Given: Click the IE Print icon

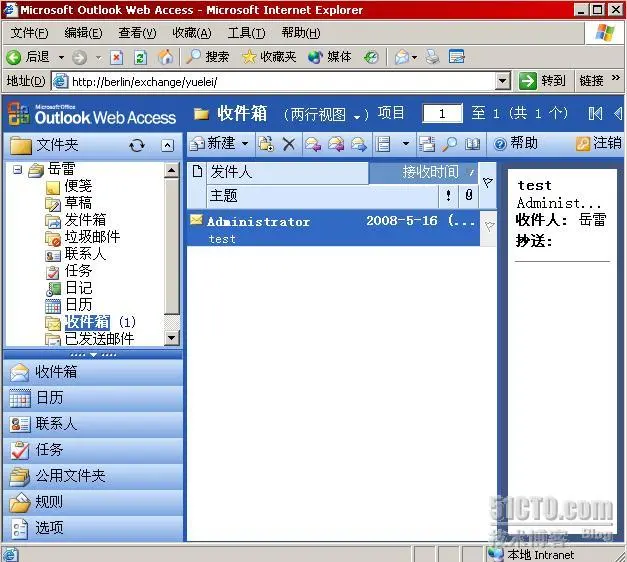Looking at the screenshot, I should [x=432, y=57].
